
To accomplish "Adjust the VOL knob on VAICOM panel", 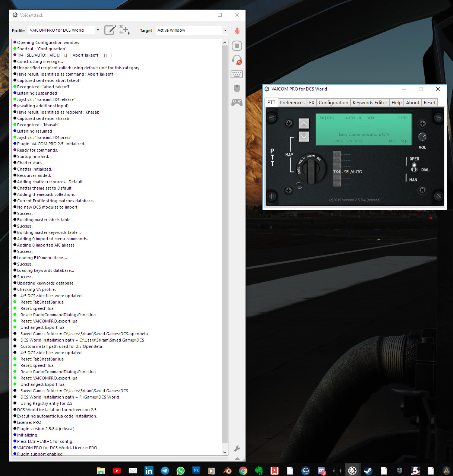I will pyautogui.click(x=422, y=137).
